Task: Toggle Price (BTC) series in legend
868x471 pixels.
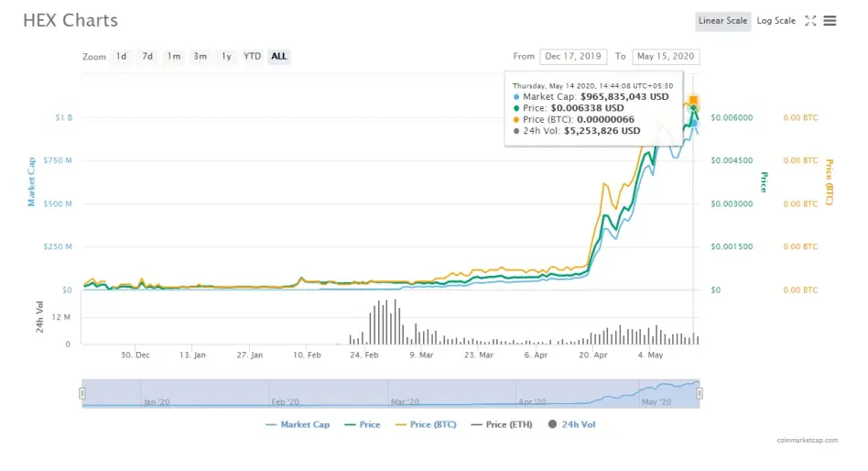Action: pos(426,424)
